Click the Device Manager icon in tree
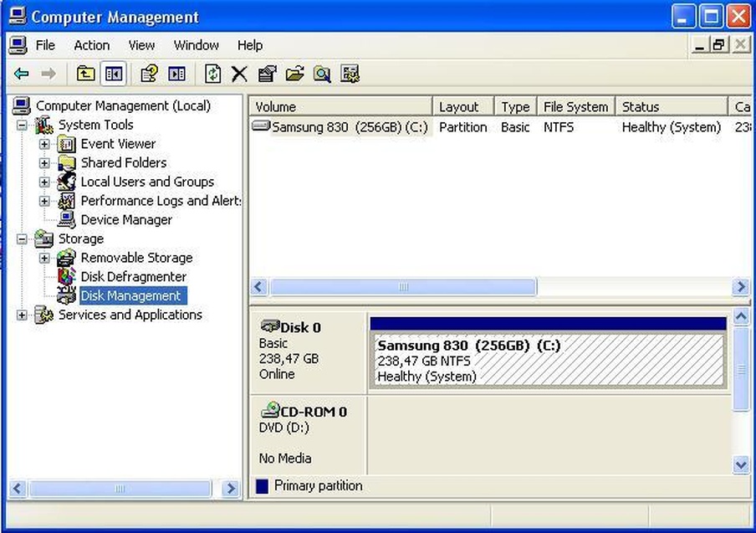 (67, 219)
